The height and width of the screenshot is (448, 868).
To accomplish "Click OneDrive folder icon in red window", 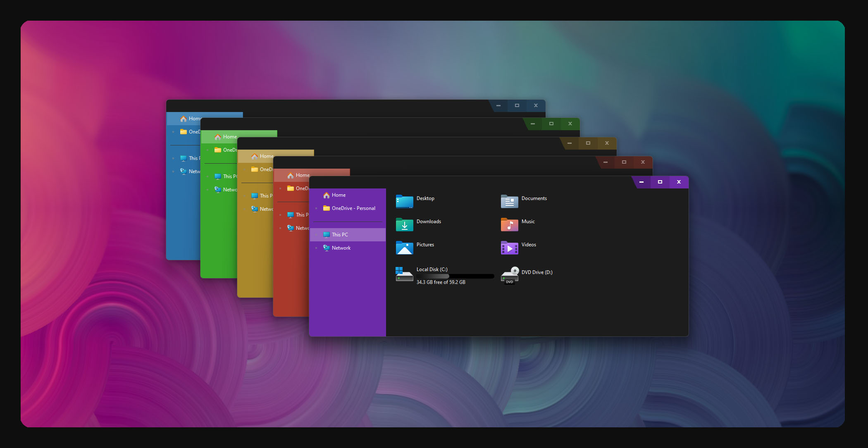I will coord(291,188).
